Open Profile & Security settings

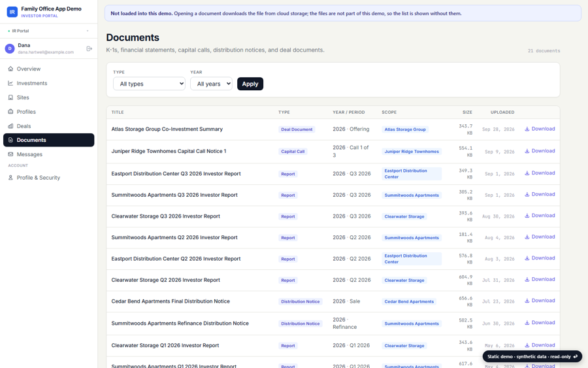tap(49, 177)
